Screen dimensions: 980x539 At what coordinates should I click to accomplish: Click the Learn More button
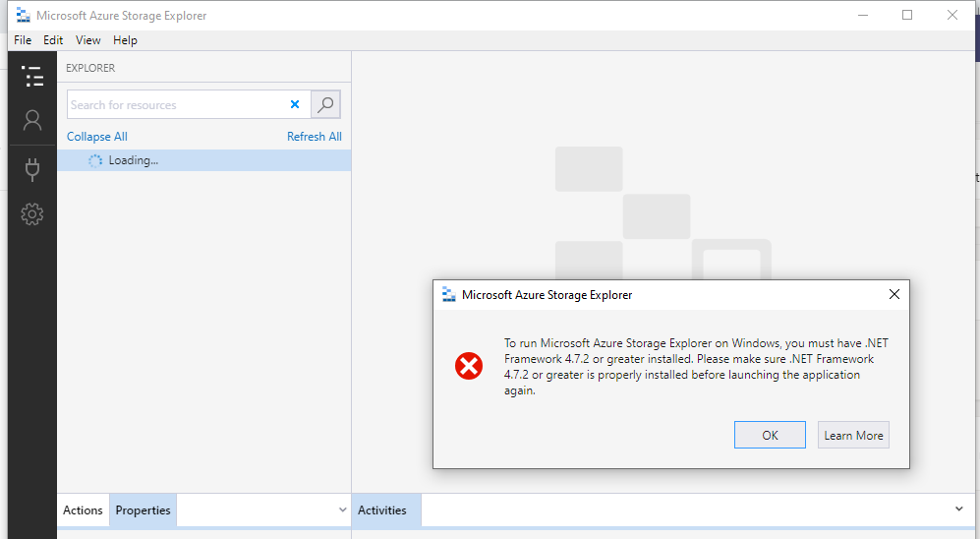(x=854, y=435)
